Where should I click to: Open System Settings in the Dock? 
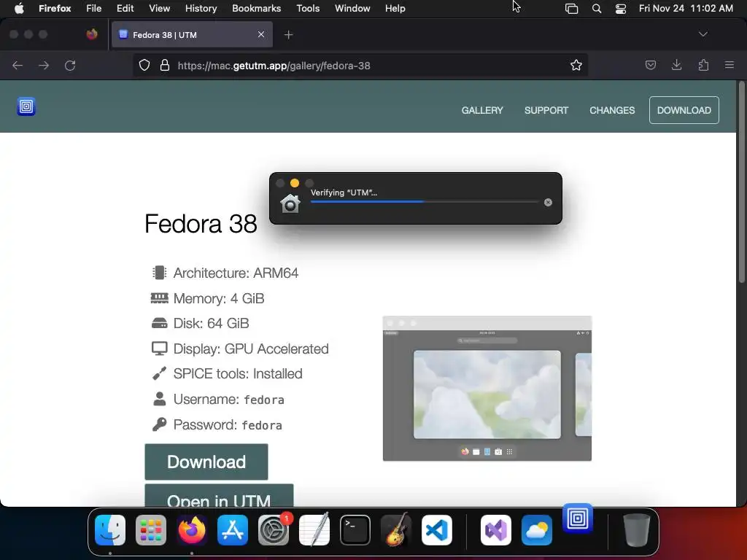coord(274,530)
